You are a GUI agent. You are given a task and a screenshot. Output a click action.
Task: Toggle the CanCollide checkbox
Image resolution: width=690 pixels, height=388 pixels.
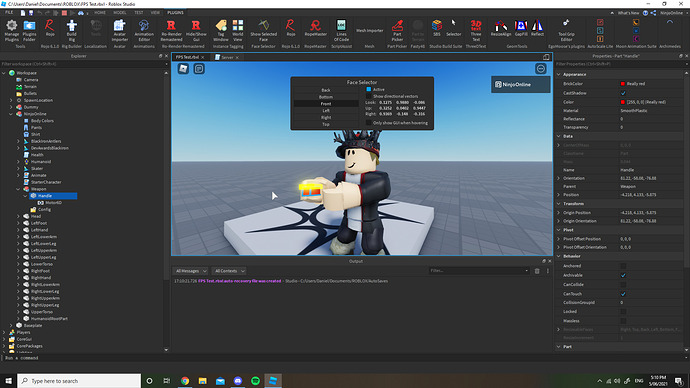pos(623,285)
